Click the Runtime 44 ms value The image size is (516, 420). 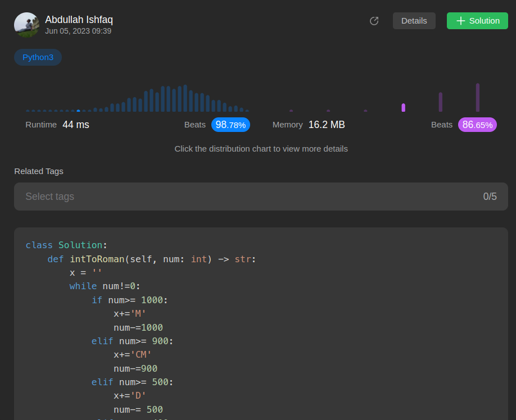pyautogui.click(x=75, y=125)
